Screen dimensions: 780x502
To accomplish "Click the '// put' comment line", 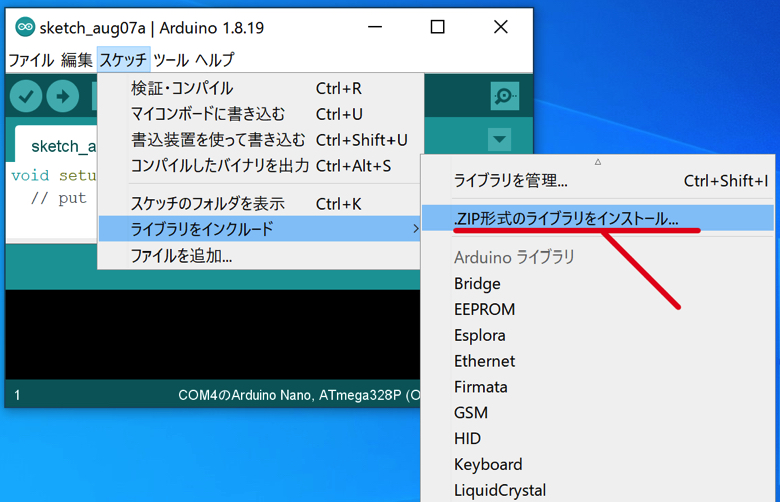I will pyautogui.click(x=58, y=198).
